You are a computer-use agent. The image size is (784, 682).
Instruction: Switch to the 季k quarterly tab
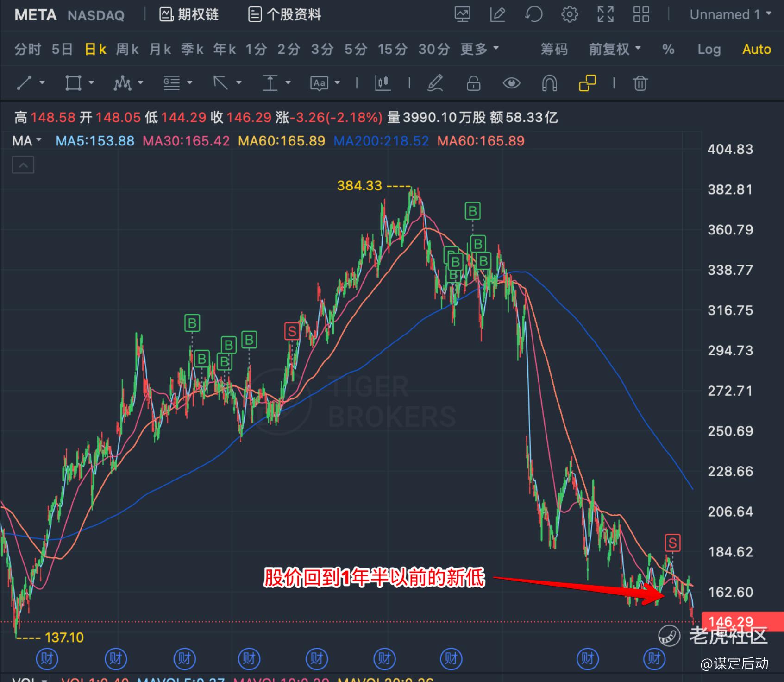tap(192, 49)
